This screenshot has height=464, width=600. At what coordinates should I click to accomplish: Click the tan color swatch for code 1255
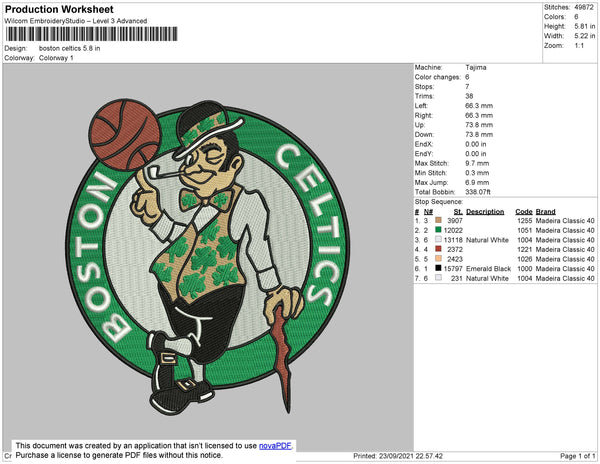(x=438, y=220)
